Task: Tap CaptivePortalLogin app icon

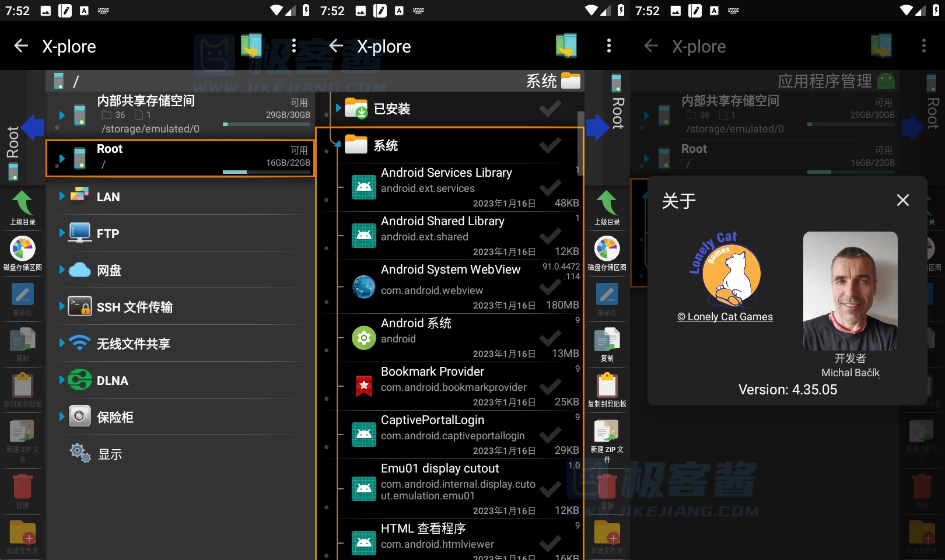Action: tap(364, 435)
